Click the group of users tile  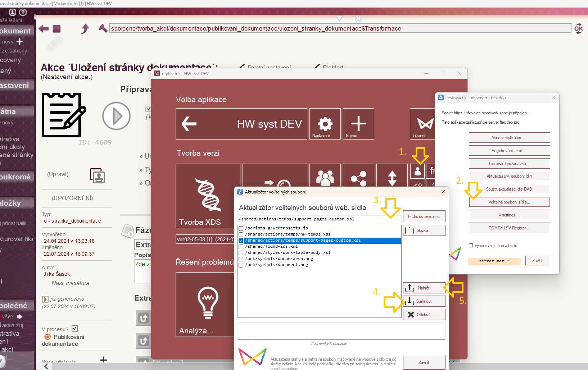325,177
